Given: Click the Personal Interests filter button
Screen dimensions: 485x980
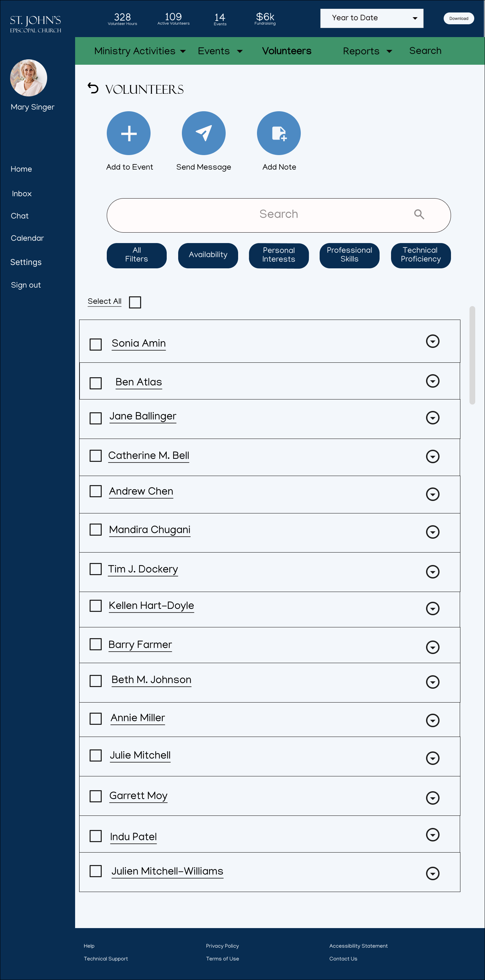Looking at the screenshot, I should (279, 256).
